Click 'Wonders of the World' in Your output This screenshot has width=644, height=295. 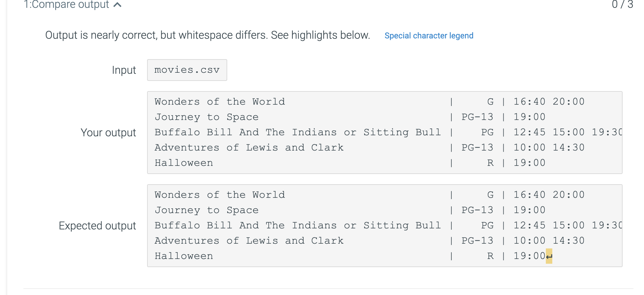(x=220, y=102)
